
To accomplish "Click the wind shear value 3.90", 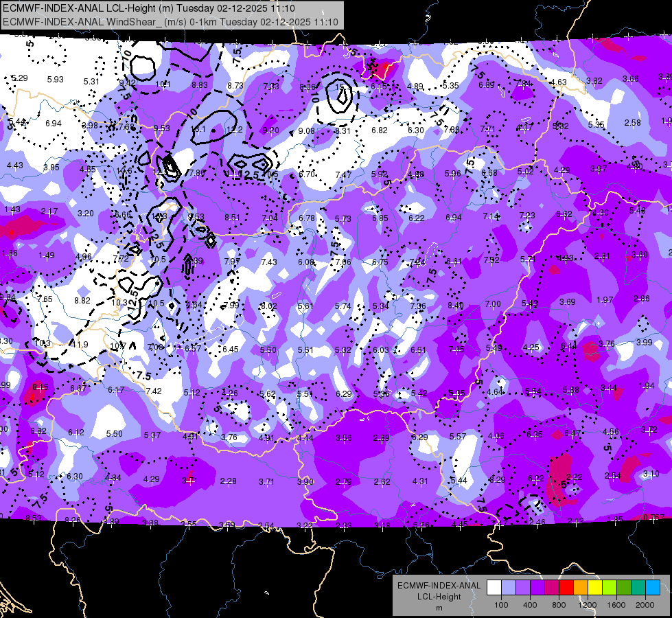I will [305, 481].
